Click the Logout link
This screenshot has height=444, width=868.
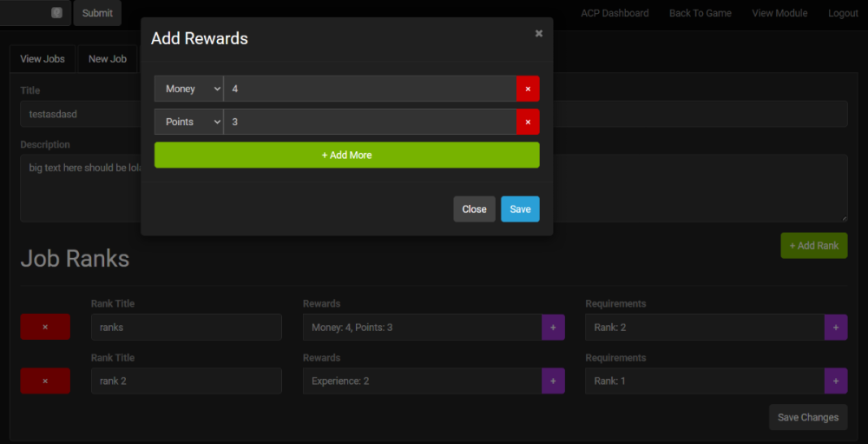843,13
